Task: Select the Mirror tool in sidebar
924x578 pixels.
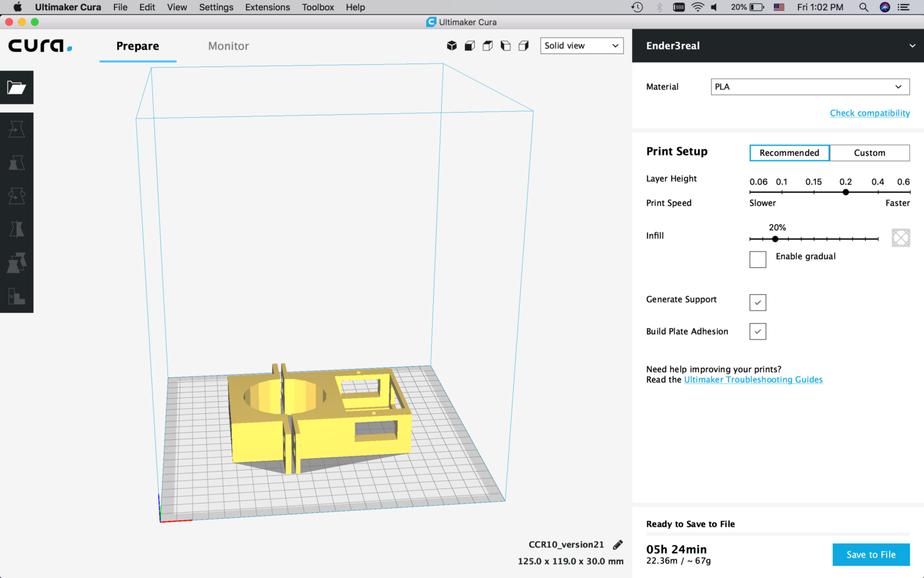Action: 16,230
